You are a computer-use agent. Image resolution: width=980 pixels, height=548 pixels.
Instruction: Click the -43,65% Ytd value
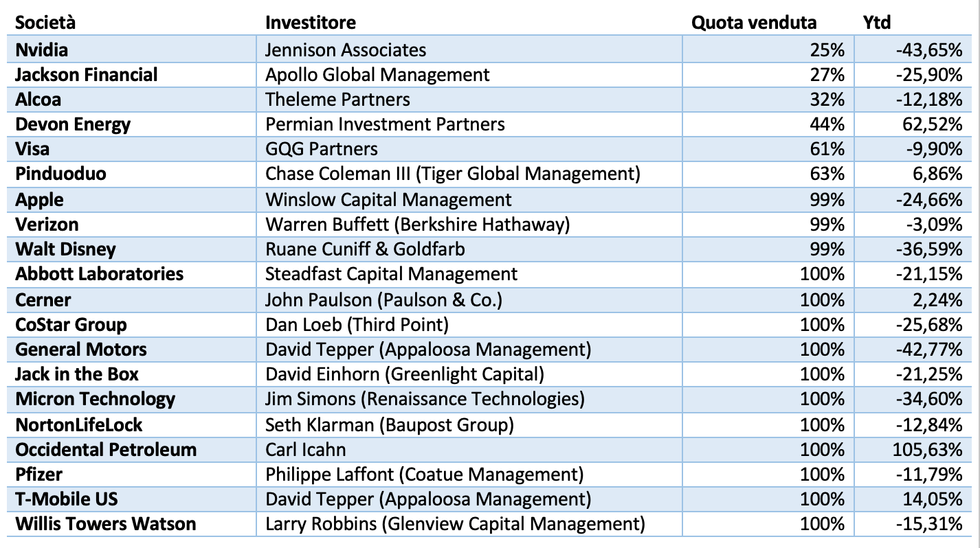point(929,50)
